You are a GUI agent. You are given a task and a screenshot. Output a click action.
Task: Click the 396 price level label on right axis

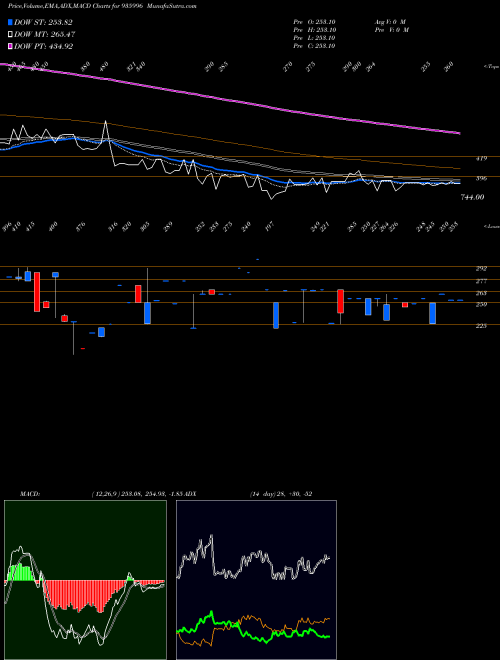pyautogui.click(x=481, y=178)
